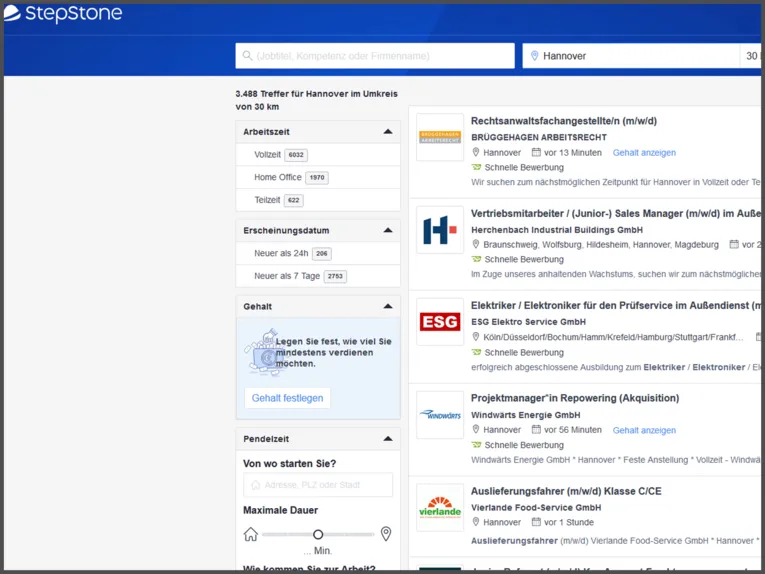The height and width of the screenshot is (574, 765).
Task: Click location pin in Rechtsanwaltsfachangestellte listing
Action: 476,152
